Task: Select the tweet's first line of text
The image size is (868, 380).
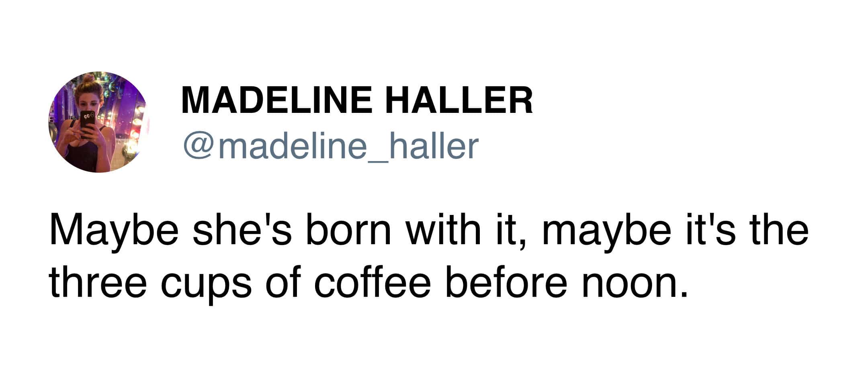Action: pyautogui.click(x=429, y=232)
